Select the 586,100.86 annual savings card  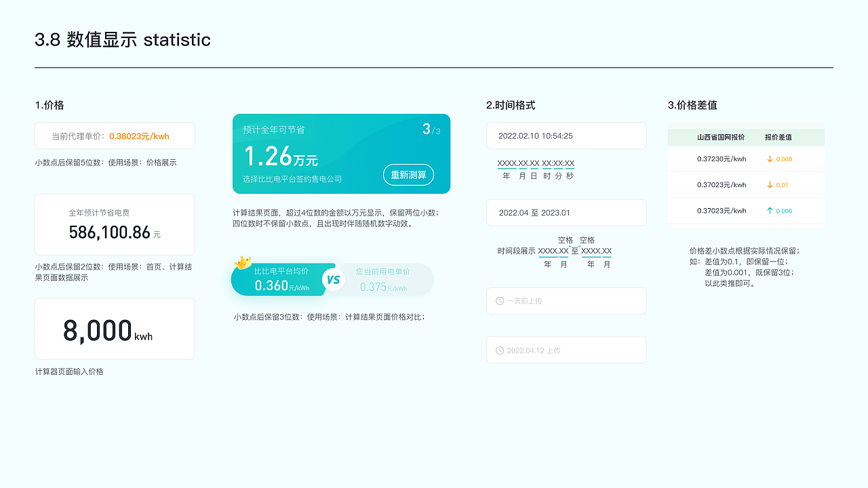coord(114,224)
